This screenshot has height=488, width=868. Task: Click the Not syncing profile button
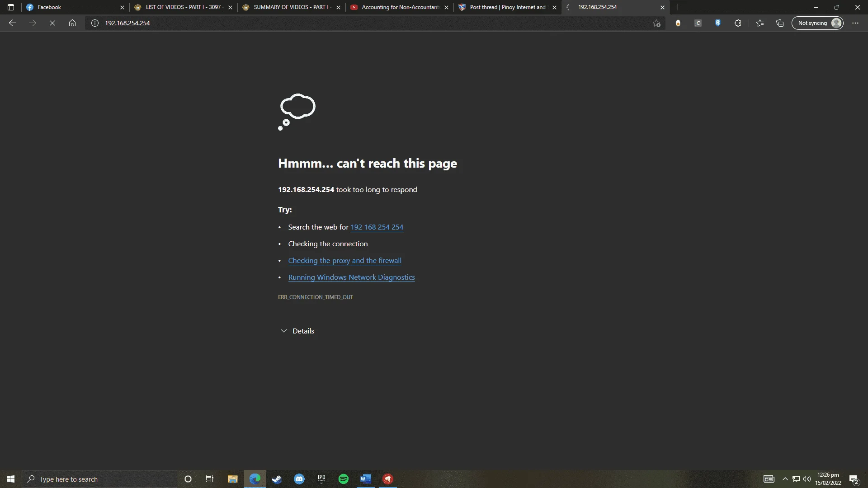817,23
